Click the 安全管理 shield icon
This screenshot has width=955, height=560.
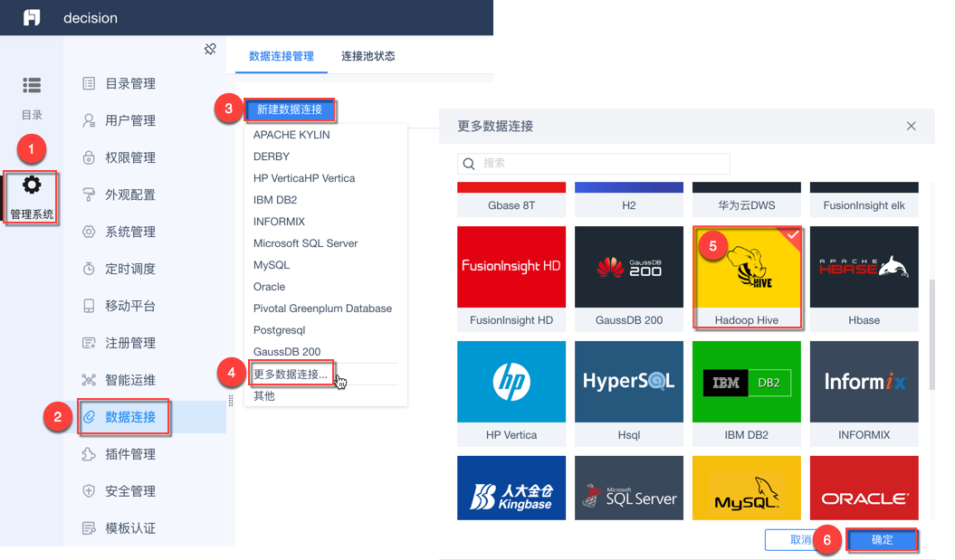coord(89,491)
